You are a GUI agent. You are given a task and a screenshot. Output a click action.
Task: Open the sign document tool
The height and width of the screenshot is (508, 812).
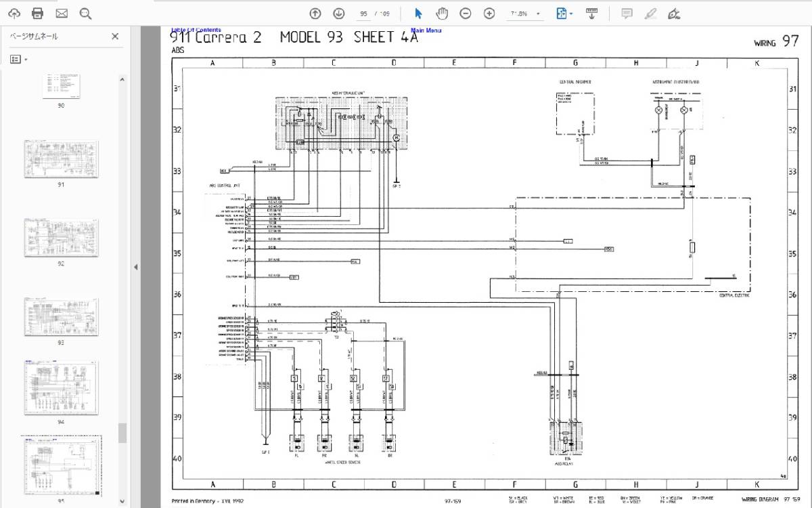click(673, 14)
